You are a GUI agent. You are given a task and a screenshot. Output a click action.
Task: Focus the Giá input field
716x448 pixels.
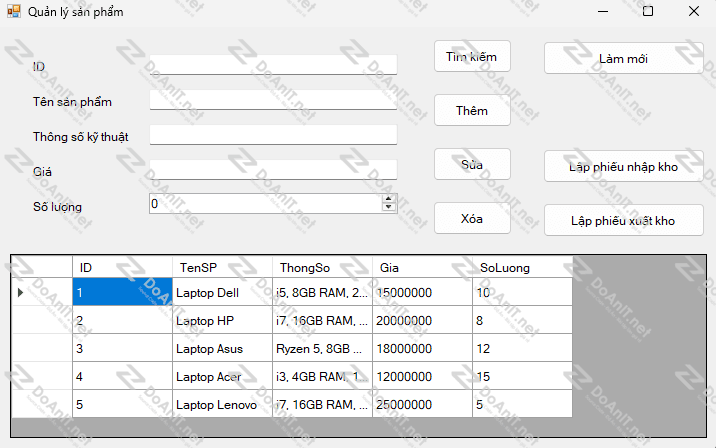tap(273, 170)
